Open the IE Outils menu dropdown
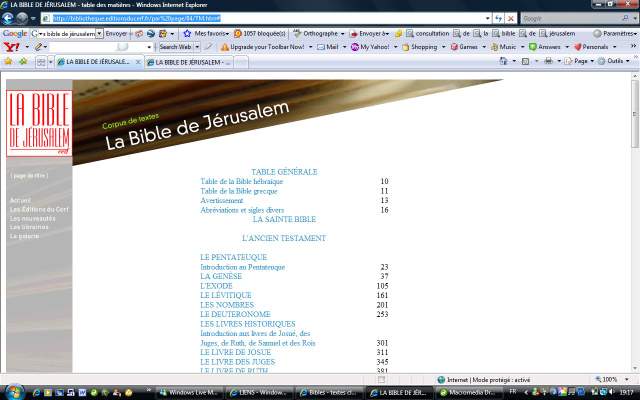This screenshot has width=640, height=400. [x=628, y=61]
